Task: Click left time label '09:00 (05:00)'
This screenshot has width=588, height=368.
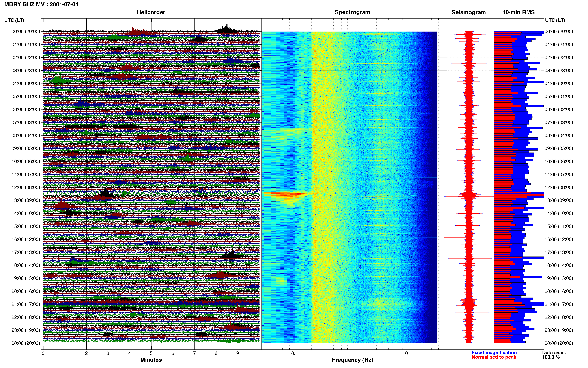Action: (26, 148)
